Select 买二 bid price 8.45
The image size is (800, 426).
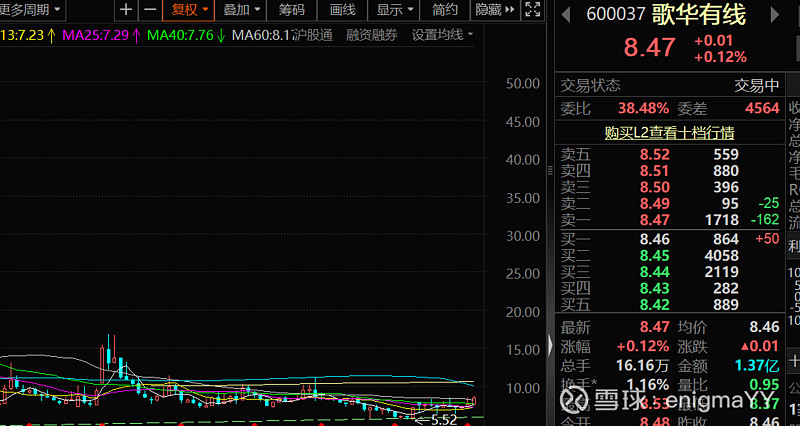pos(655,255)
